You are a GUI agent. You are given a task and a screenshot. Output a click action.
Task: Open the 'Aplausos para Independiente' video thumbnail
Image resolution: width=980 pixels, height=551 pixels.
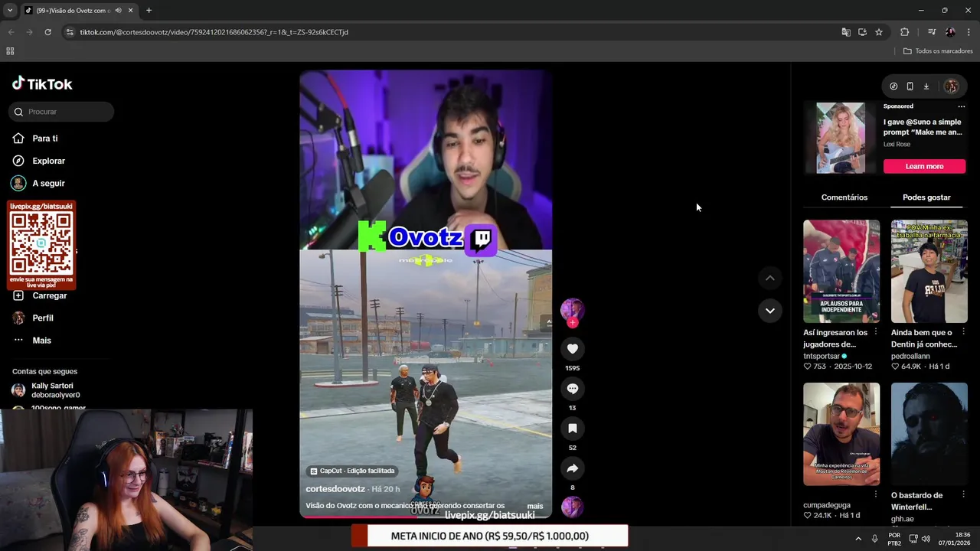pyautogui.click(x=841, y=272)
